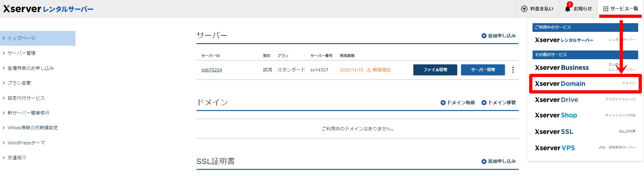Click plus icon beside ドメイン移管
The width and height of the screenshot is (644, 176).
pyautogui.click(x=484, y=103)
